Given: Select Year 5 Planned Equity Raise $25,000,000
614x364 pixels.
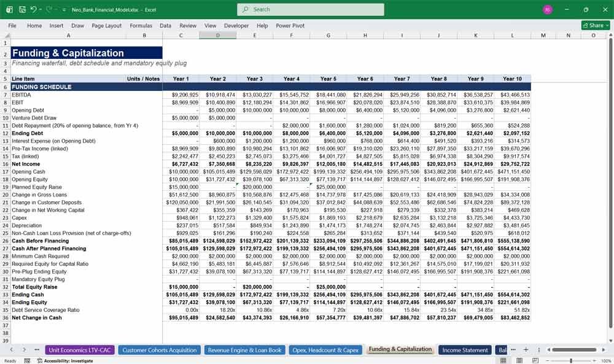Looking at the screenshot, I should click(x=328, y=187).
